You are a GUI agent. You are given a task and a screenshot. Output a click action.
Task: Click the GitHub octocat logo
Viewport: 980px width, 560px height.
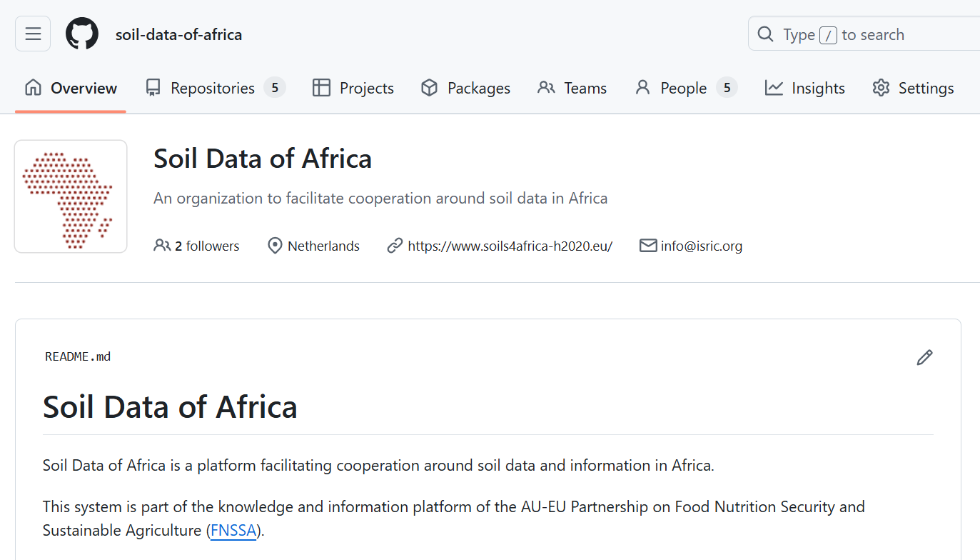pyautogui.click(x=82, y=34)
